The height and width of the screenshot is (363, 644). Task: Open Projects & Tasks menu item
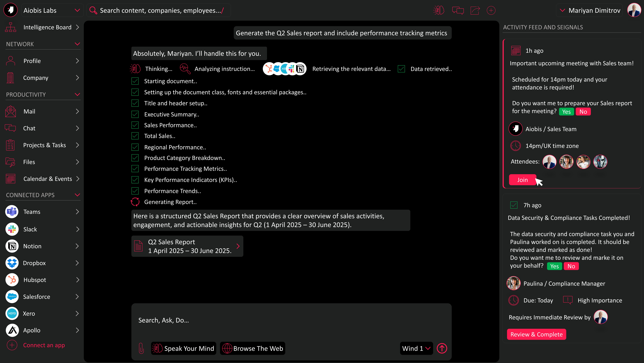[x=44, y=145]
